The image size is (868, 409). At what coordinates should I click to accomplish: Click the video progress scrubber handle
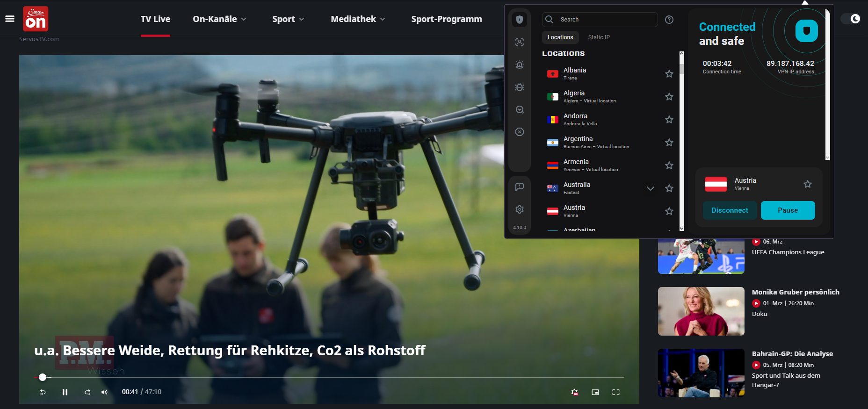pos(43,377)
